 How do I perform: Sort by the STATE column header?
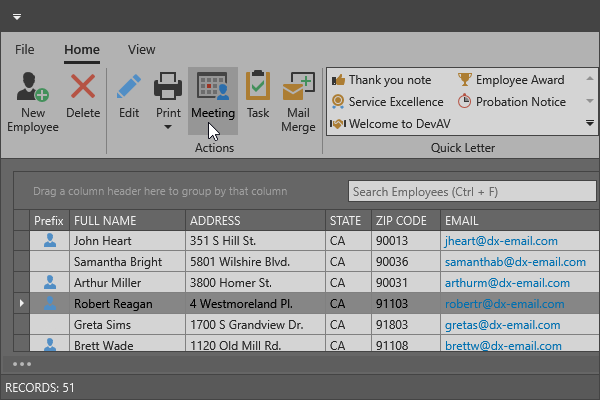click(348, 220)
